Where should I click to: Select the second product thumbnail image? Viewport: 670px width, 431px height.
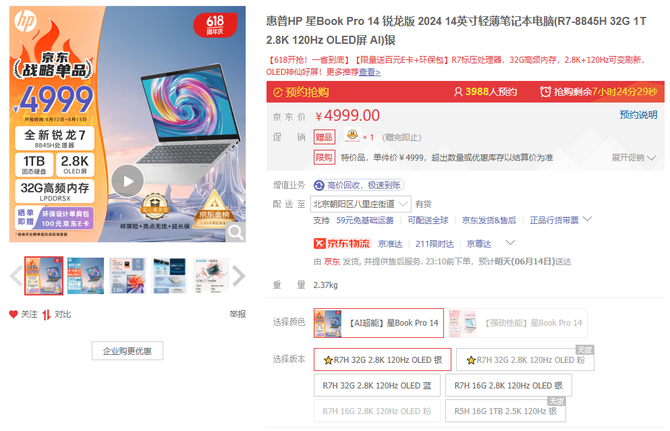point(85,276)
